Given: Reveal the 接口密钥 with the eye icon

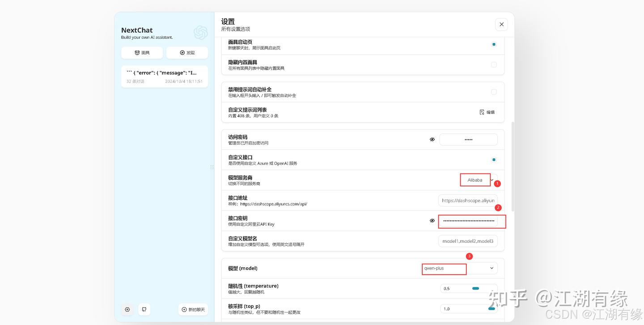Looking at the screenshot, I should coord(432,220).
